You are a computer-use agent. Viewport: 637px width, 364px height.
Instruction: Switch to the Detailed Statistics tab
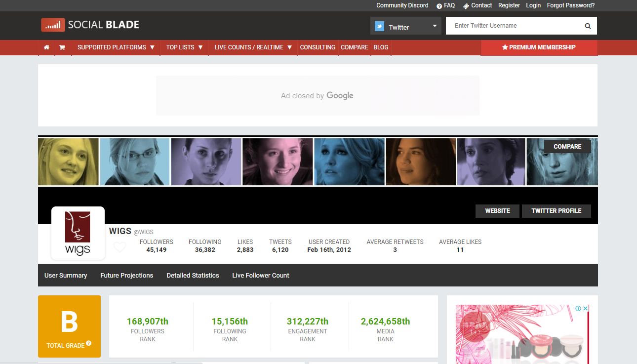193,276
